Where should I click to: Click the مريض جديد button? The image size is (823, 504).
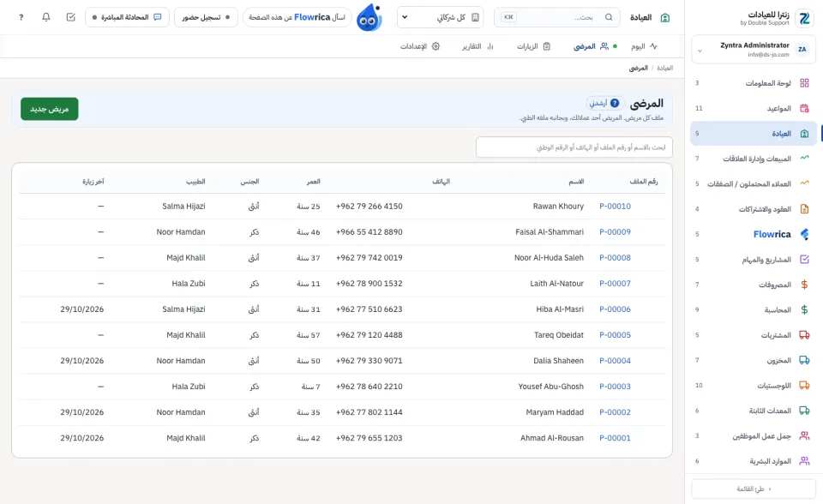(x=50, y=109)
